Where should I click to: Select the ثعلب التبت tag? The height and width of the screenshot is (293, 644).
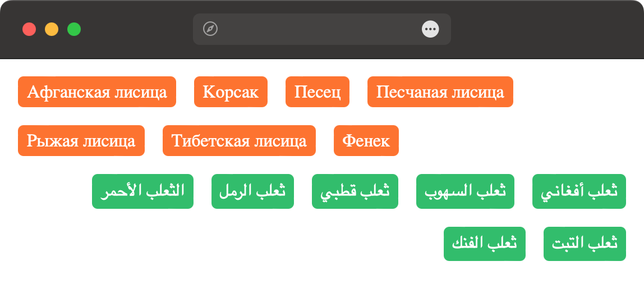585,244
